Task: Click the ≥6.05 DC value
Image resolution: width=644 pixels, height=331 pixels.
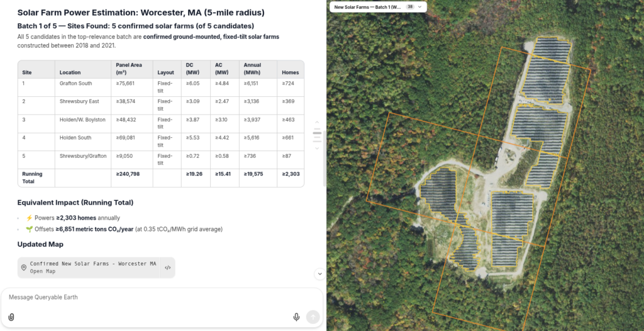Action: 192,84
